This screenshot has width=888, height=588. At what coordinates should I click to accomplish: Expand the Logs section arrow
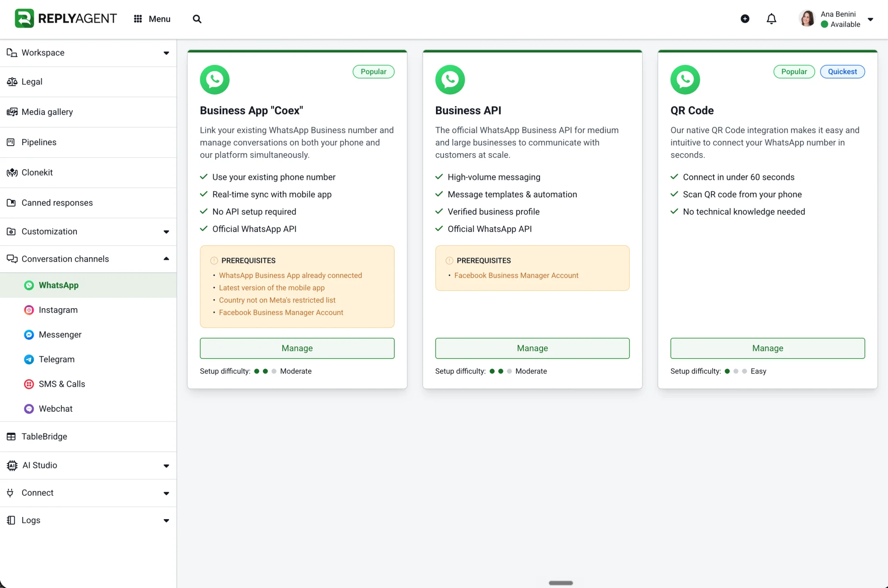[166, 521]
